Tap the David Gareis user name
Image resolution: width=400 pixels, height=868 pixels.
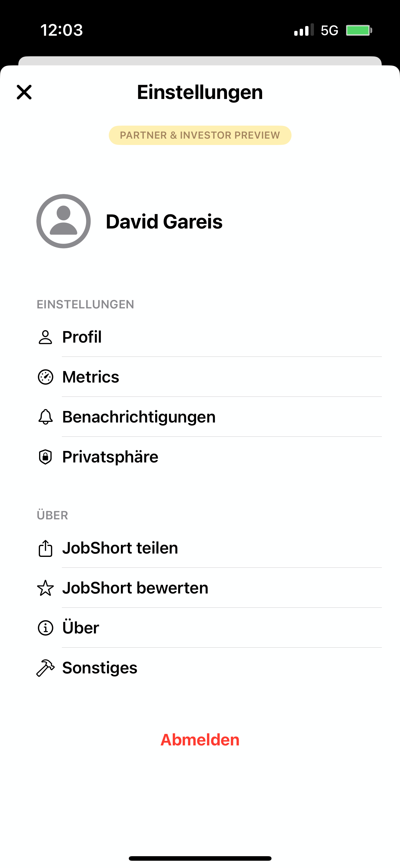164,221
